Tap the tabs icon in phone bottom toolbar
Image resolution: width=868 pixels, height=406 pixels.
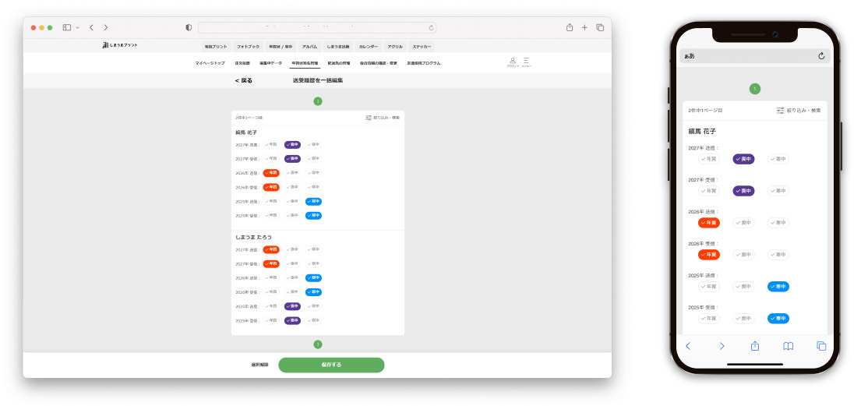tap(821, 346)
